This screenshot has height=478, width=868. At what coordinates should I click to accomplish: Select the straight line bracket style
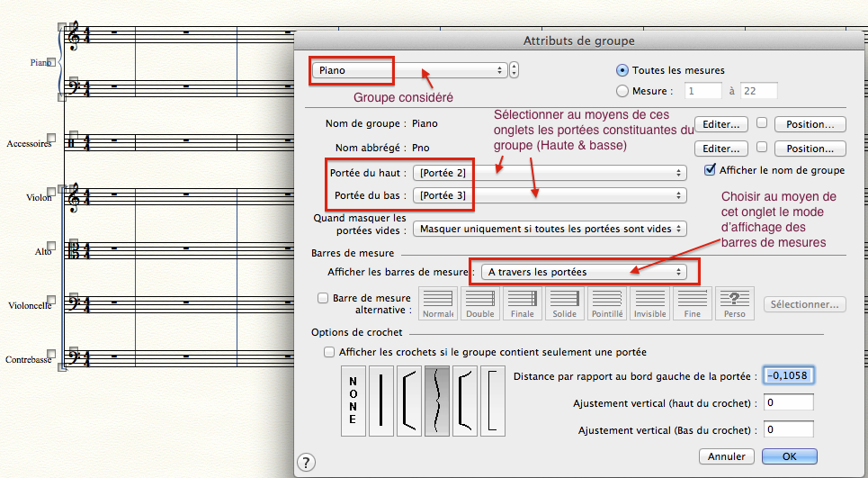380,401
